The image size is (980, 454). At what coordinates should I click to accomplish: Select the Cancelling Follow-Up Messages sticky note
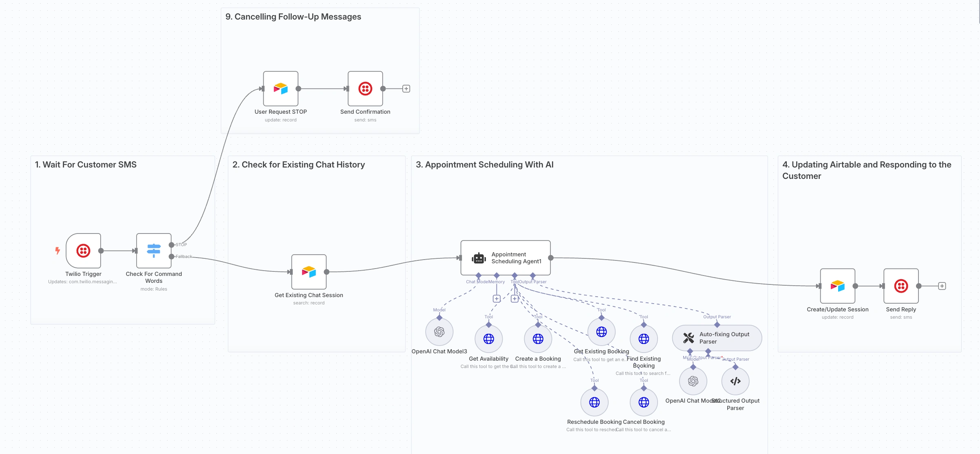point(293,17)
